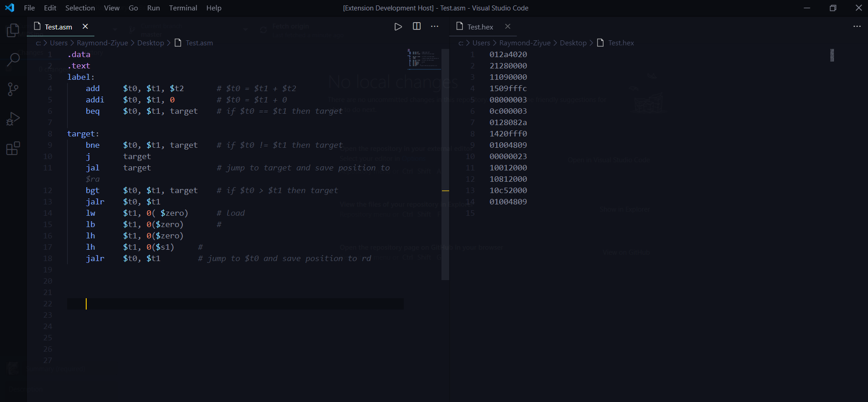The width and height of the screenshot is (868, 402).
Task: Click hex value 0128082a
Action: click(508, 122)
